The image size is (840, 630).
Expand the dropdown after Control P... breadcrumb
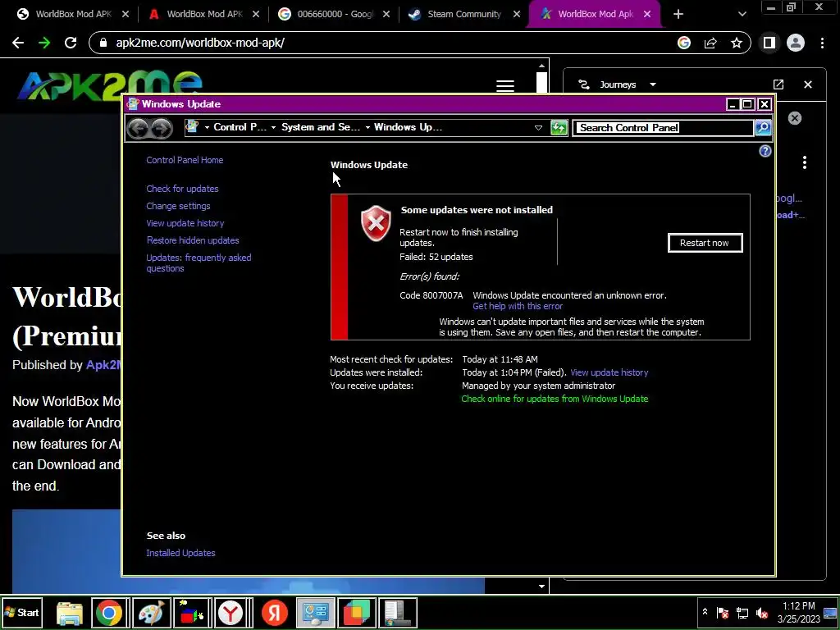coord(273,127)
